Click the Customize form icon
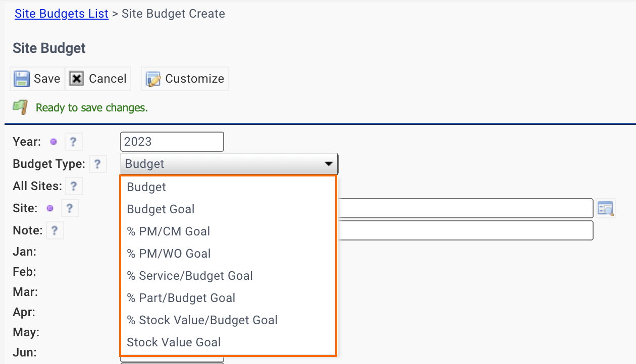636x364 pixels. click(153, 79)
